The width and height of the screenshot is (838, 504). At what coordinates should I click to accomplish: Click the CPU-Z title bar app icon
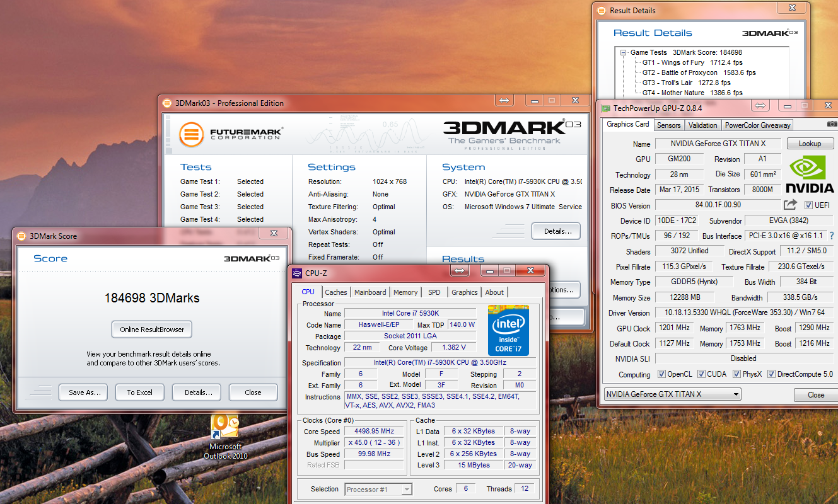[296, 273]
